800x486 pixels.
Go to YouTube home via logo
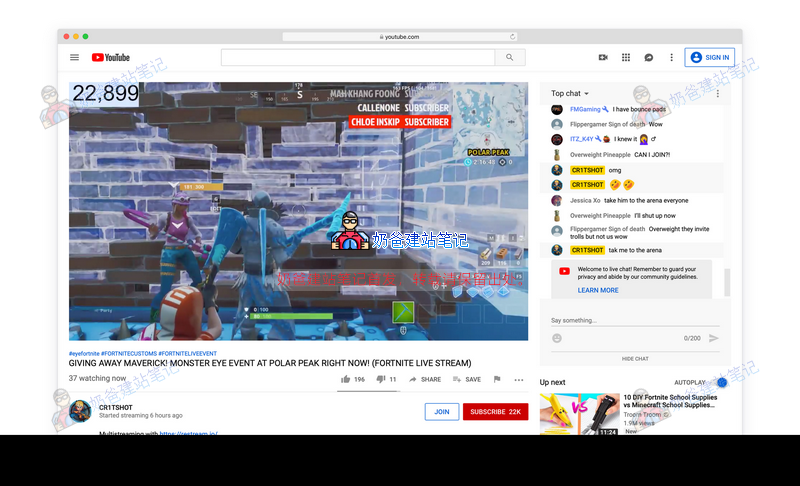[111, 58]
